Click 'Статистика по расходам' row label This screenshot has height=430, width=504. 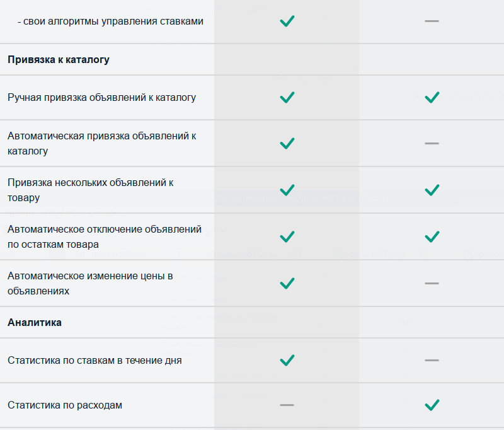point(65,405)
